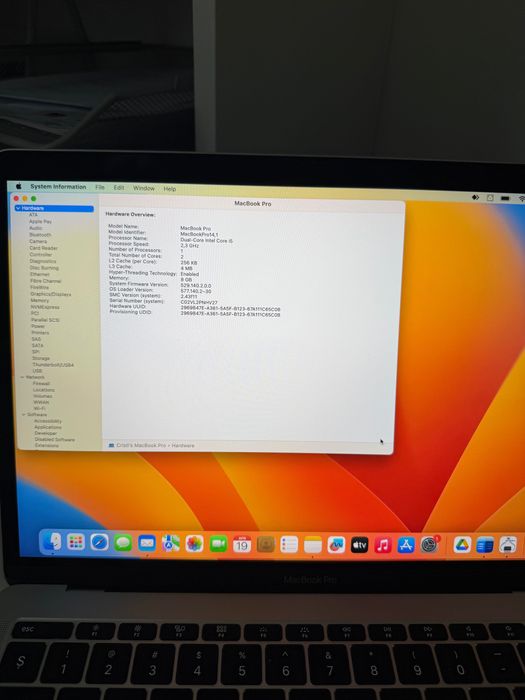
Task: Select Ethernet in the sidebar
Action: click(x=40, y=275)
